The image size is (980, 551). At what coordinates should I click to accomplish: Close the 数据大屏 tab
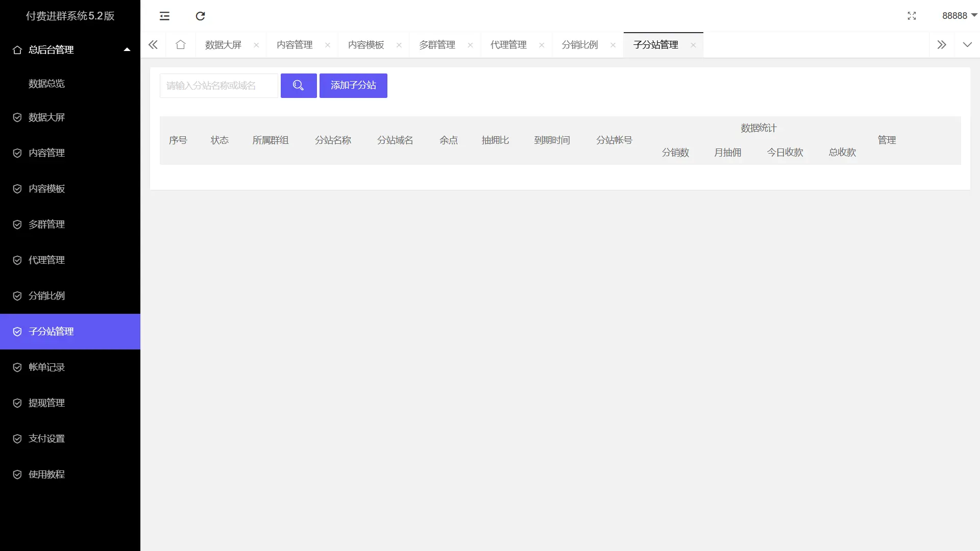pos(256,45)
